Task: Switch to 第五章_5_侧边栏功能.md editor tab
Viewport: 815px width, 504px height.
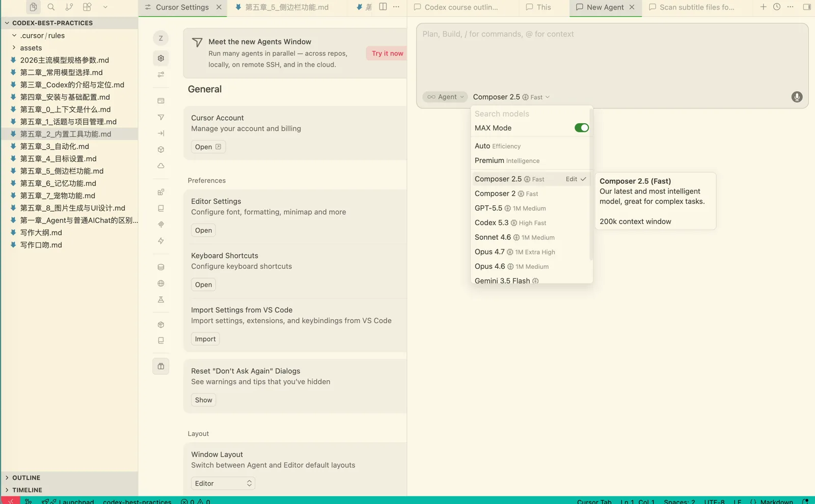Action: click(287, 7)
